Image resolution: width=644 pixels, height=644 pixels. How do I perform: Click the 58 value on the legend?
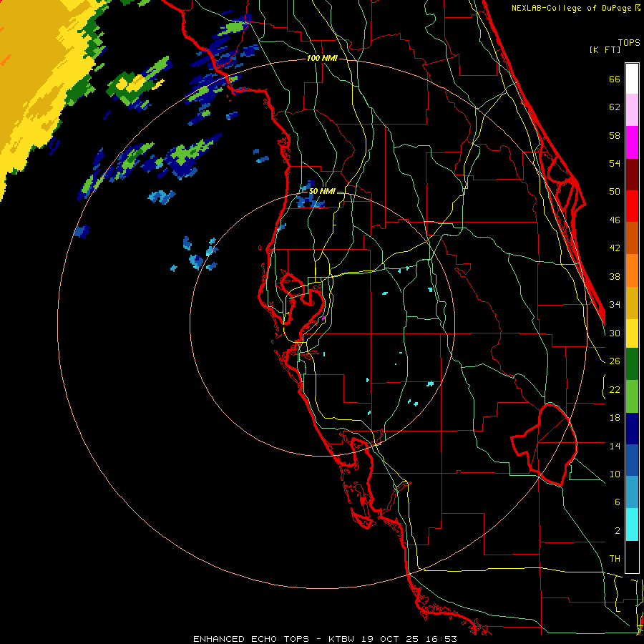(615, 135)
